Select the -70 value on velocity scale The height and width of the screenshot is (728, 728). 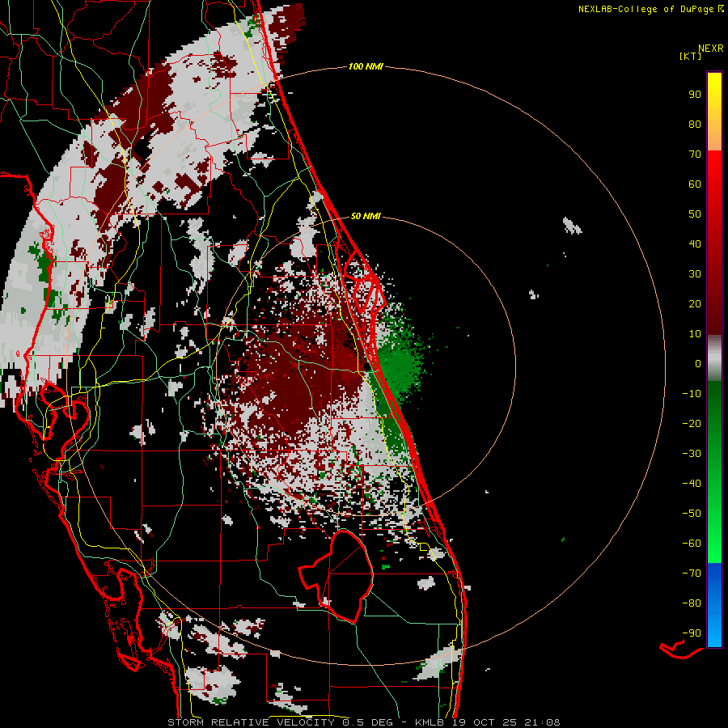pyautogui.click(x=692, y=574)
